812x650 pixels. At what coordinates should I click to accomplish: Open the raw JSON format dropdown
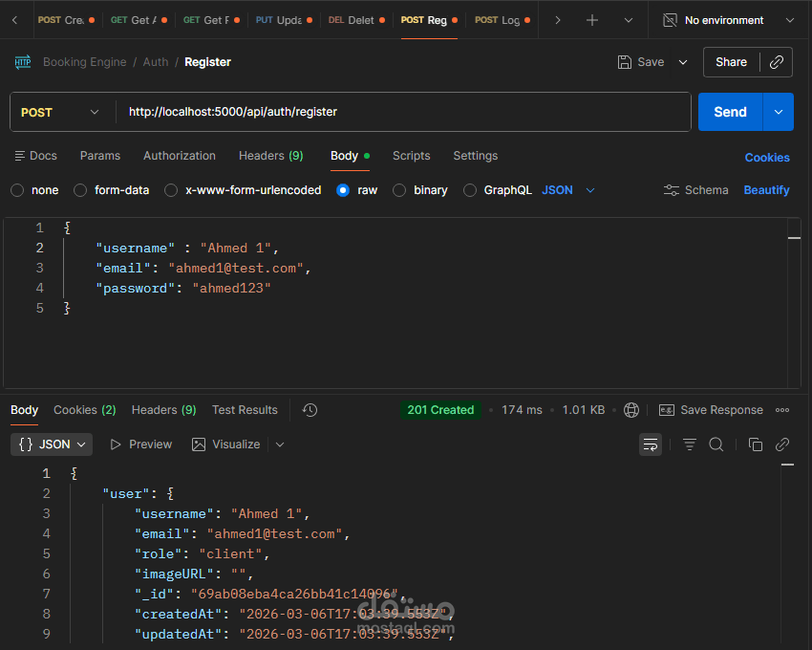point(568,190)
